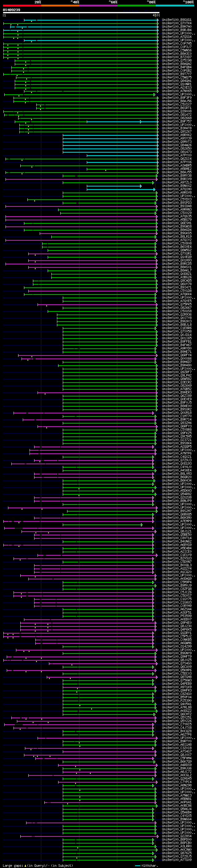Select hit label UniRef100_O82668
Screen dimensions: 197x868
tap(176, 118)
